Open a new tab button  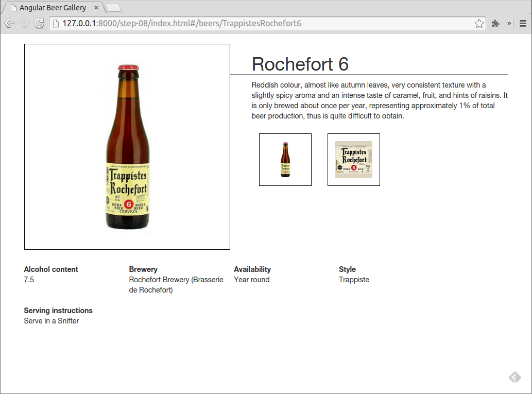113,7
